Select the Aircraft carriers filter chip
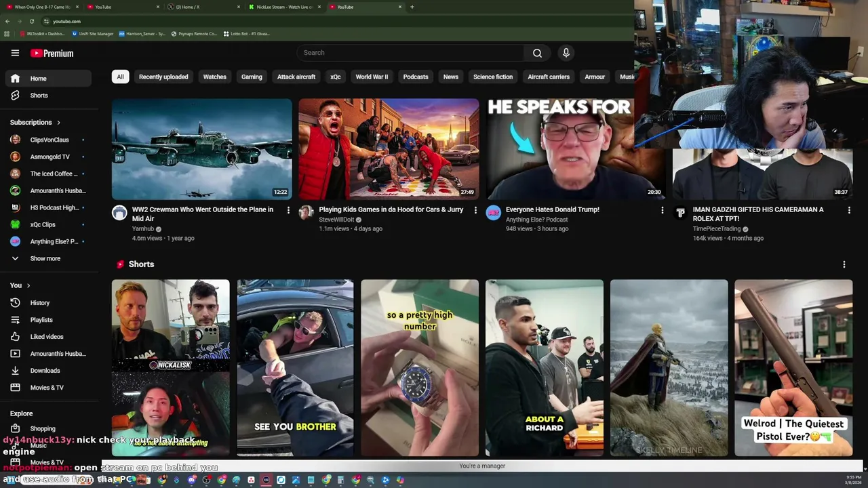The image size is (868, 488). tap(549, 77)
